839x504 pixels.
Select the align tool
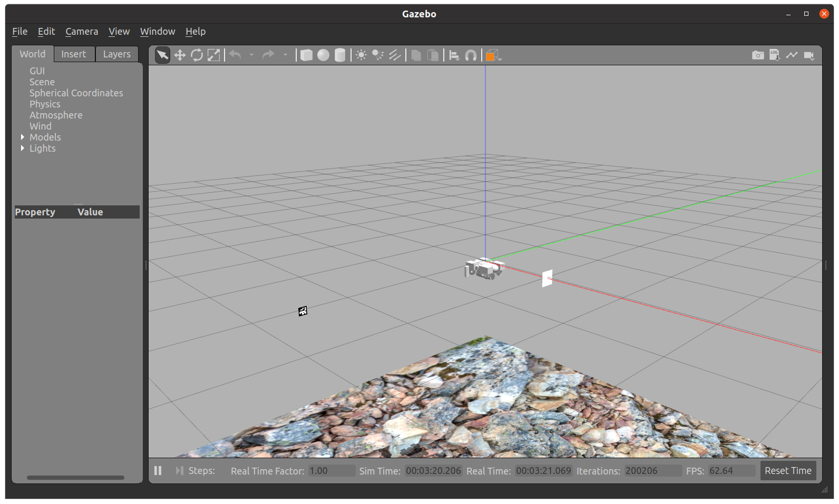point(454,55)
